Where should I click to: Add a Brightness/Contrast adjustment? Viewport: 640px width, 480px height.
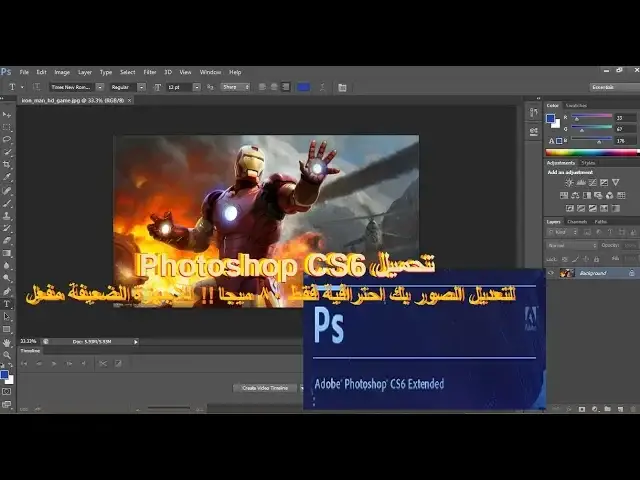pos(569,182)
